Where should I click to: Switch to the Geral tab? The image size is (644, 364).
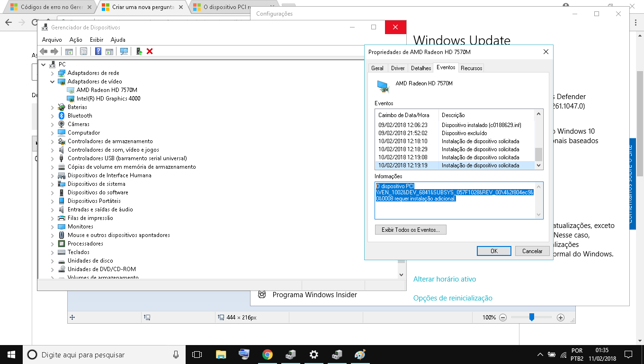coord(377,68)
